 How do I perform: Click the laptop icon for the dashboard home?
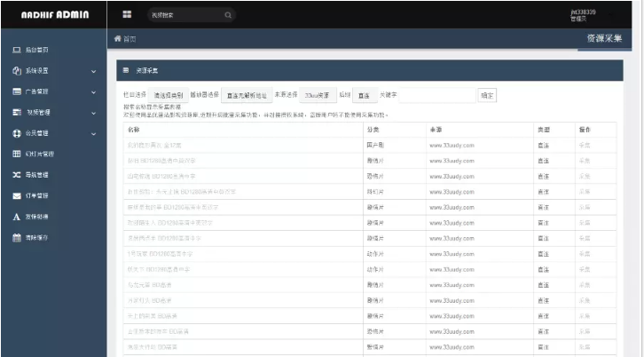17,50
